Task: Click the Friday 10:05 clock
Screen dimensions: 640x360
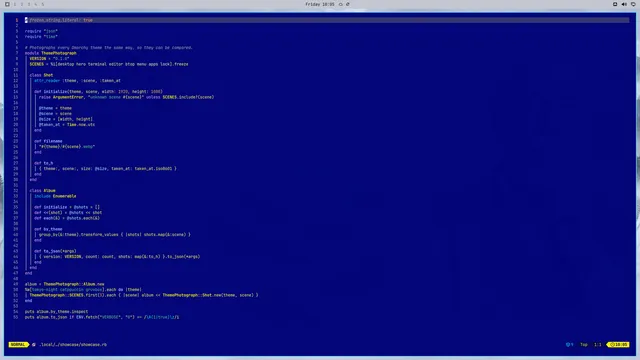Action: coord(320,4)
